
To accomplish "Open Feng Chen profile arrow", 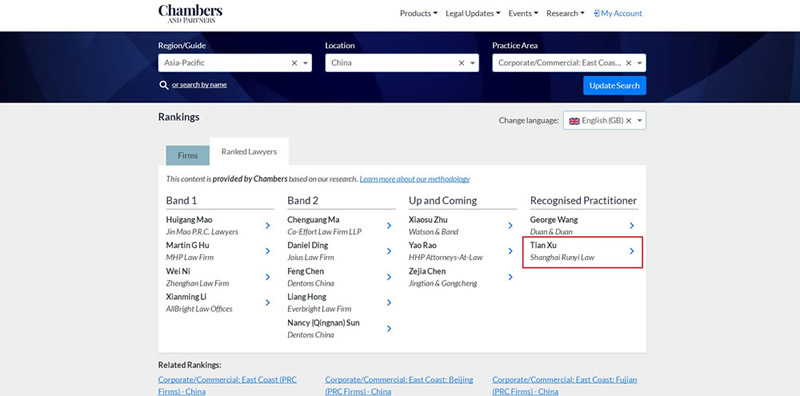I will (389, 277).
